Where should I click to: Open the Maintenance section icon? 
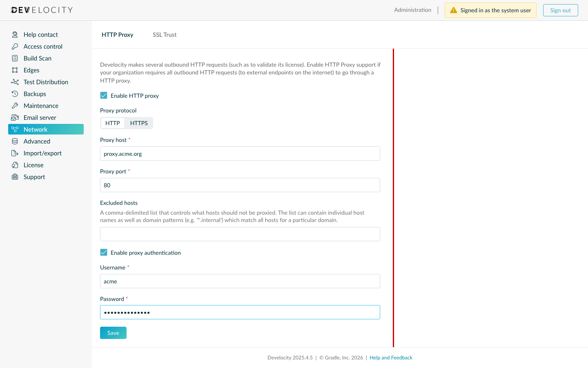(x=15, y=105)
